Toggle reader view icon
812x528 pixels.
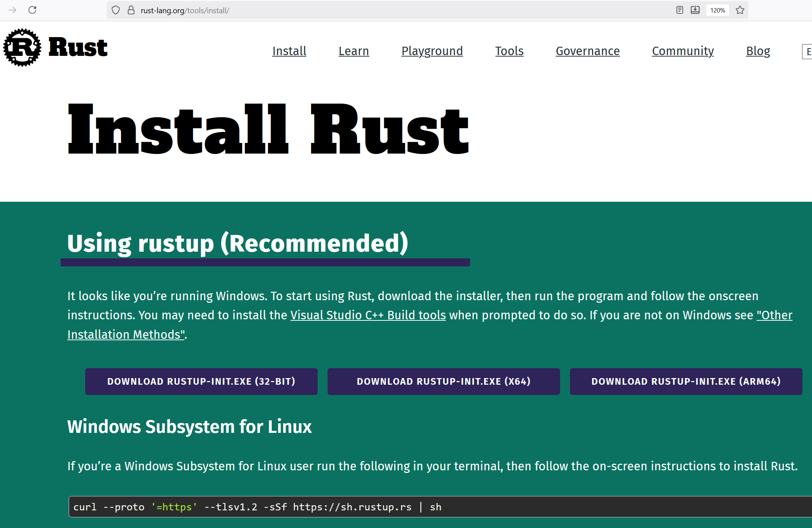click(x=679, y=10)
